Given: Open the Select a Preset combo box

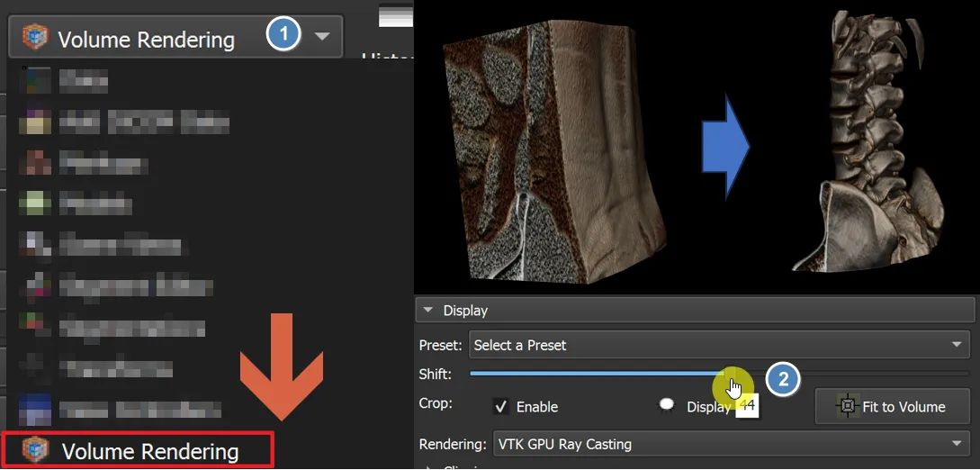Looking at the screenshot, I should point(719,345).
